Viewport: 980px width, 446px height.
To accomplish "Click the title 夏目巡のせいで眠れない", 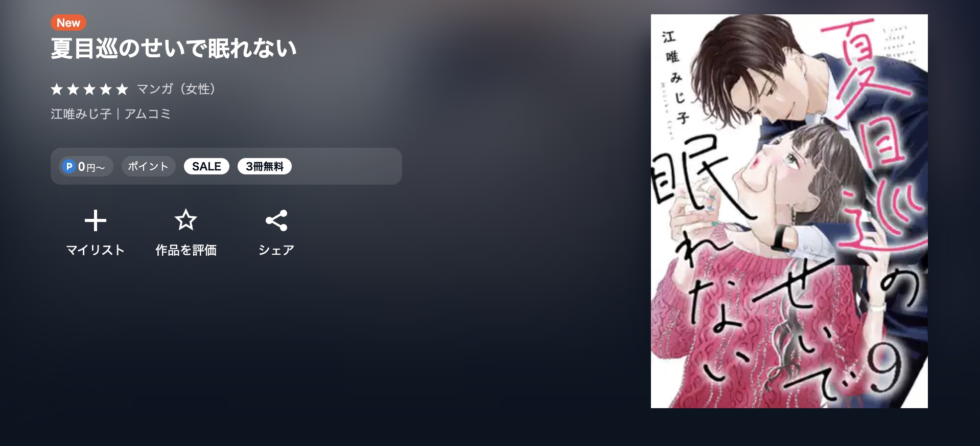I will [x=174, y=49].
